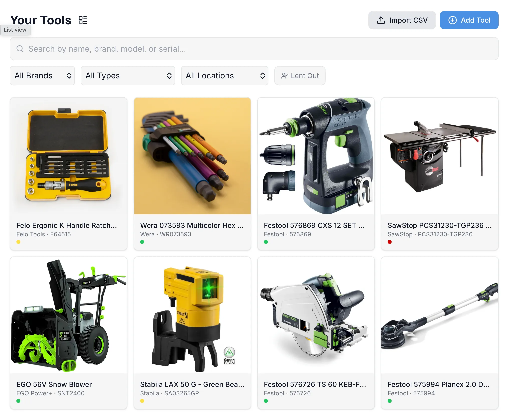511x420 pixels.
Task: Click the yellow status dot on Felo Ergonic card
Action: 18,242
